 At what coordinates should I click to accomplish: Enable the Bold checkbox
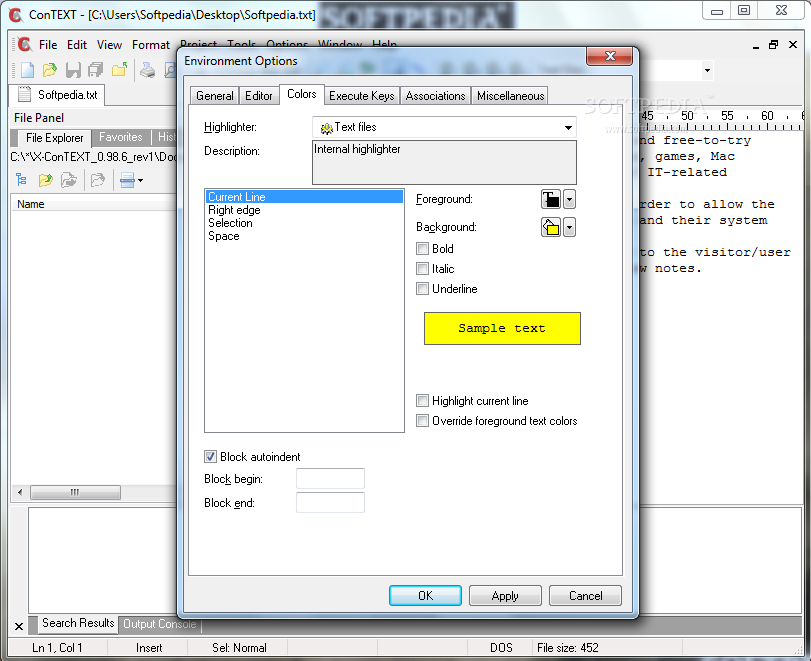423,249
